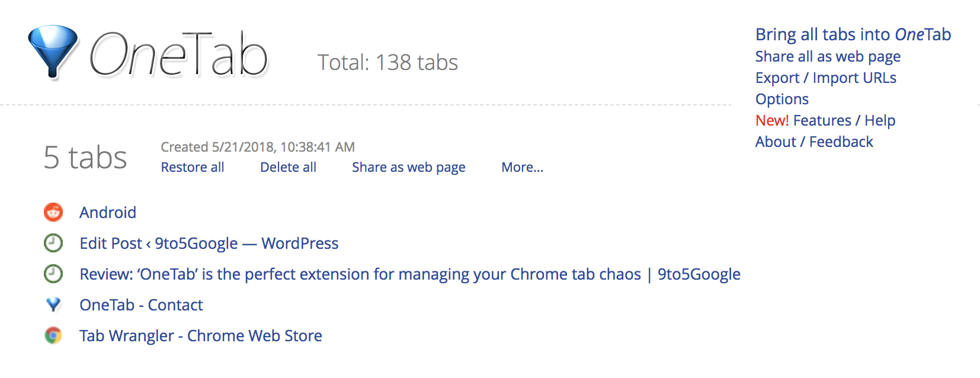Open the Edit Post ‹ 9to5Google WordPress tab
Image resolution: width=980 pixels, height=378 pixels.
pos(209,243)
